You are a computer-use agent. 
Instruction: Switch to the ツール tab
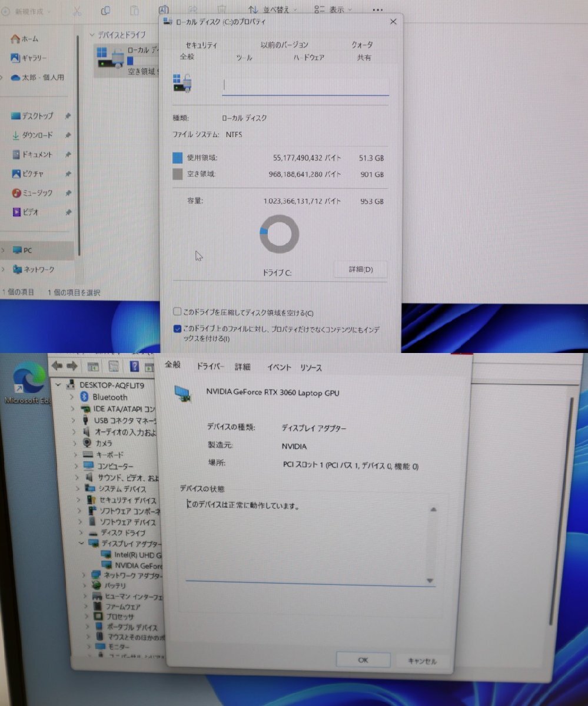pyautogui.click(x=244, y=58)
